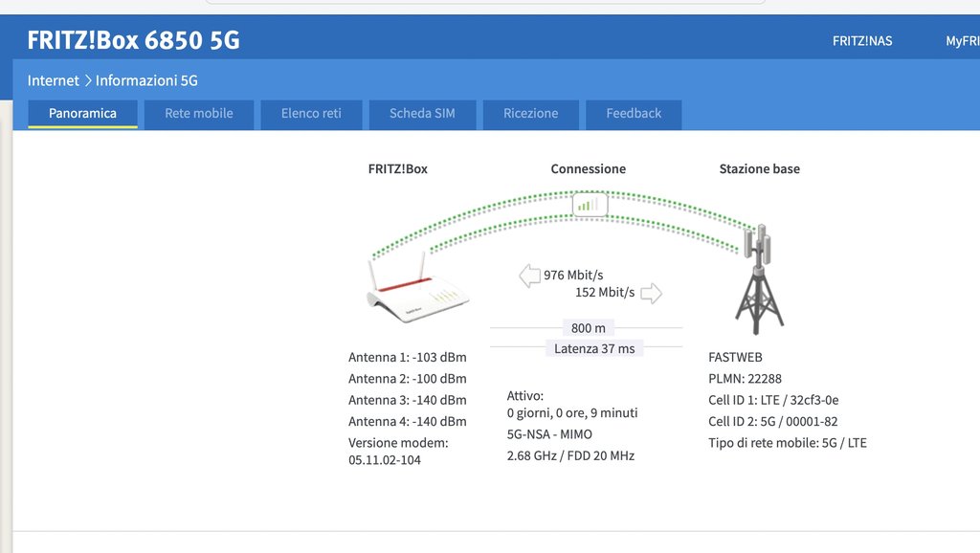Viewport: 980px width, 553px height.
Task: Click the upload speed right arrow icon
Action: point(651,293)
